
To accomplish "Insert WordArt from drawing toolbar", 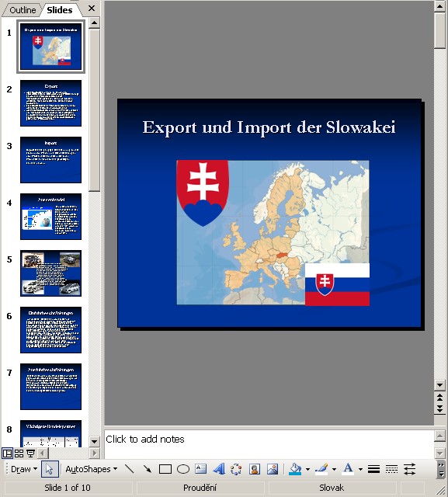I will point(219,469).
